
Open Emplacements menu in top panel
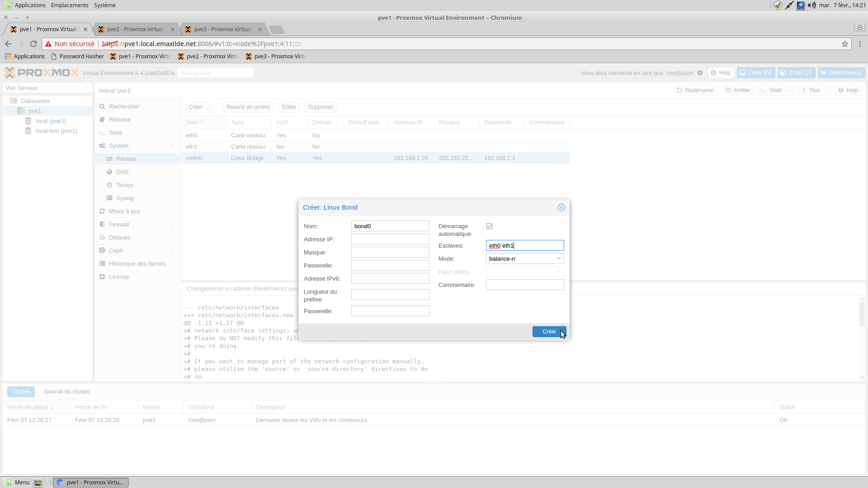(x=70, y=5)
